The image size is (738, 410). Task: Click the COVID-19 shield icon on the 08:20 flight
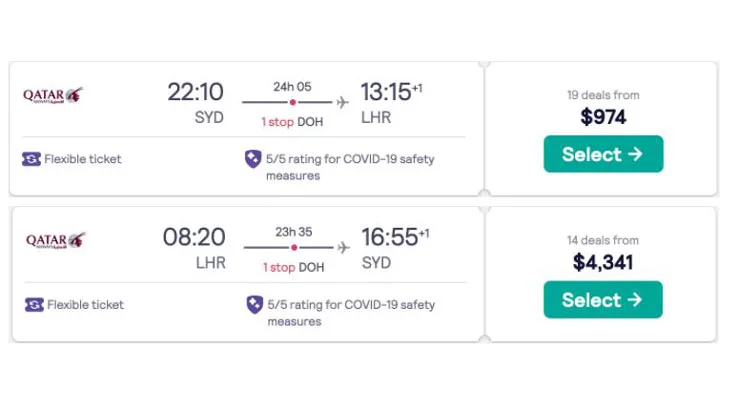click(253, 304)
